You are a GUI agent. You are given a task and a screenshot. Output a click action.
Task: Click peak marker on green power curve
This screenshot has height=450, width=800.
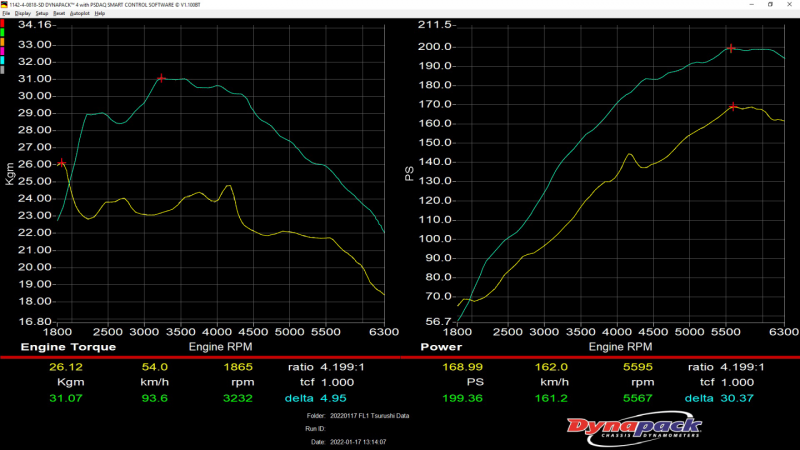[x=731, y=48]
